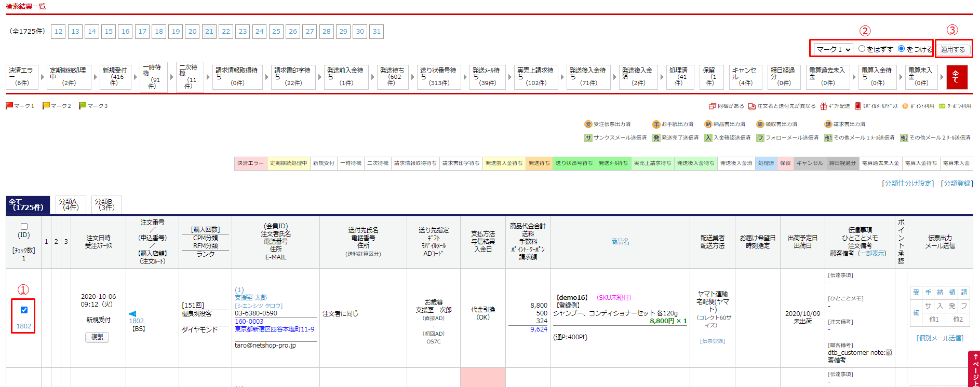980x387 pixels.
Task: Click the 入 payment-confirmation mail icon in order row
Action: [x=940, y=306]
